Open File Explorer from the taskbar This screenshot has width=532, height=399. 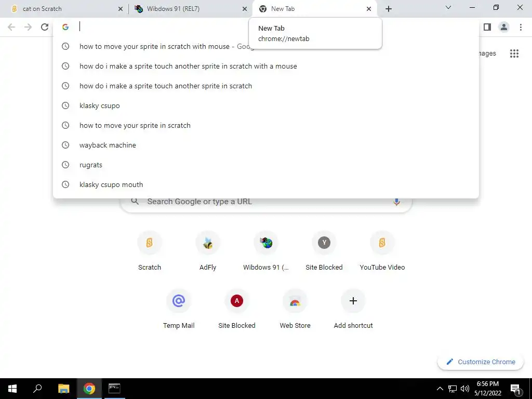click(x=63, y=389)
